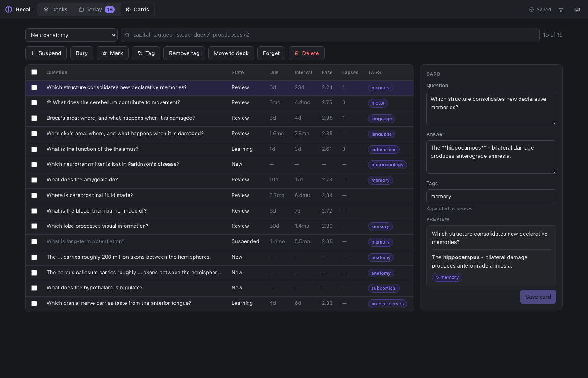
Task: Check the Broca's area card checkbox
Action: point(34,118)
